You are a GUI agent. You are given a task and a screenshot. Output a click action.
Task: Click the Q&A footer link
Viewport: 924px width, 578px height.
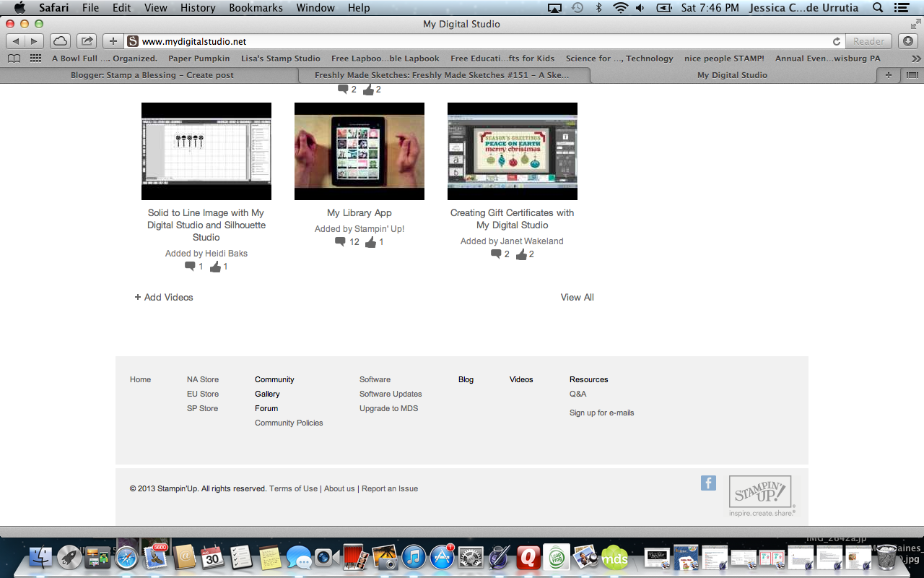click(578, 394)
